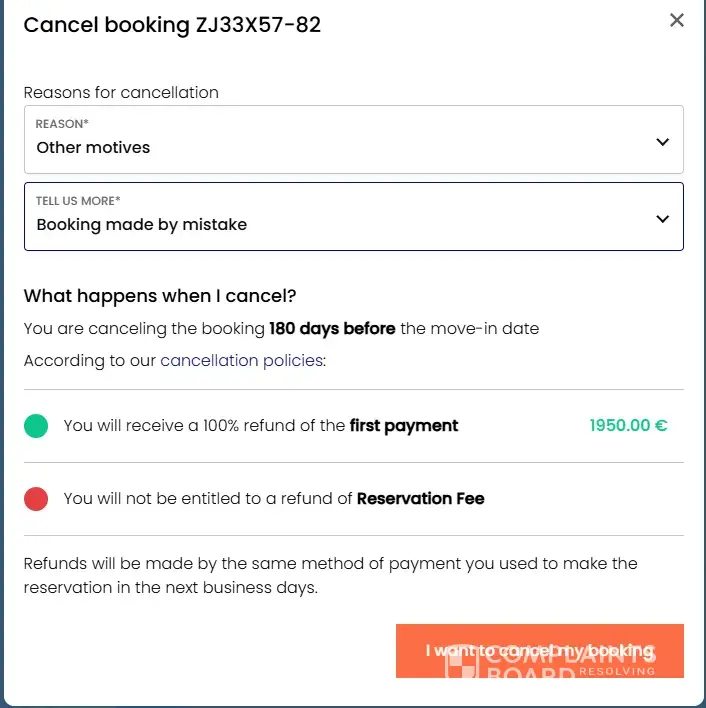Click the bold '180 days before' text

332,328
